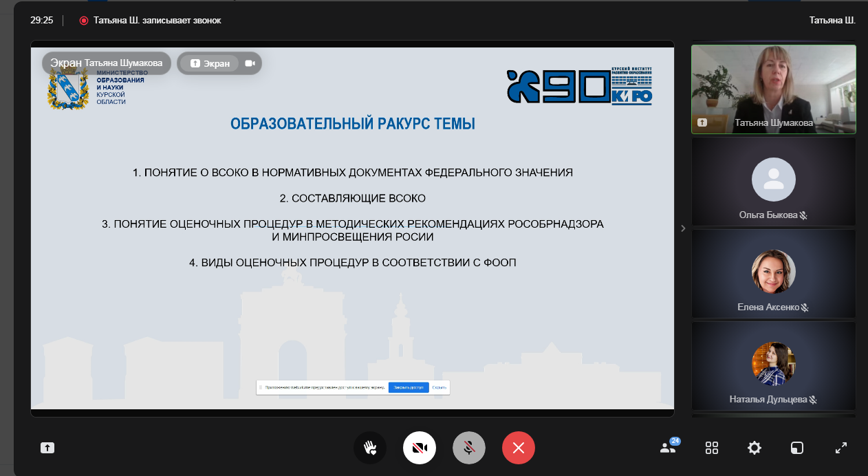Raise your hand in the call
The image size is (868, 476).
370,448
